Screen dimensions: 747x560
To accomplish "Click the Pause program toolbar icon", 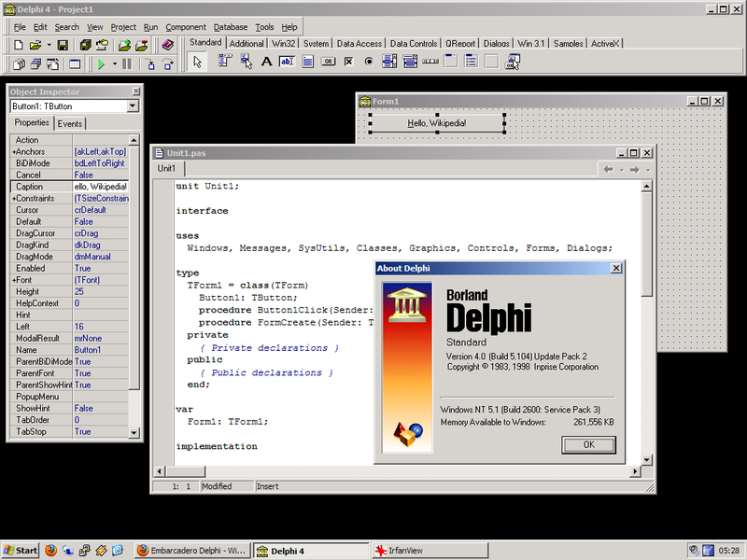I will tap(127, 63).
